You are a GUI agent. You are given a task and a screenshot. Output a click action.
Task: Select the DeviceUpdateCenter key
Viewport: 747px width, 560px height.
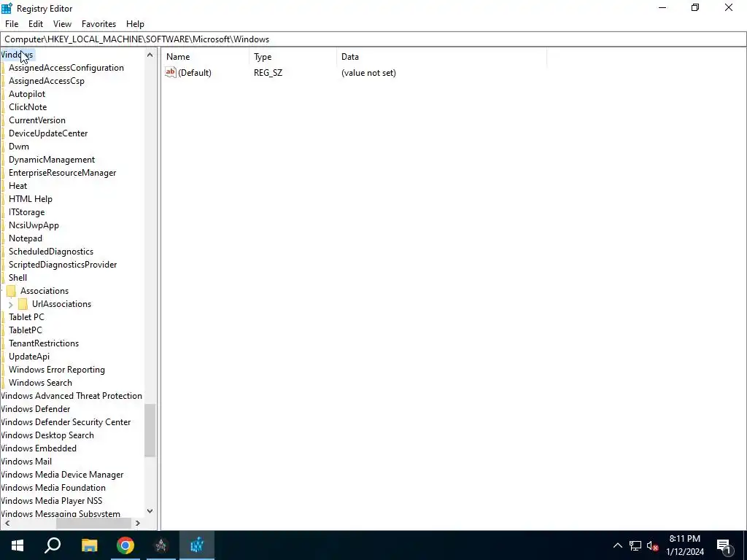48,133
